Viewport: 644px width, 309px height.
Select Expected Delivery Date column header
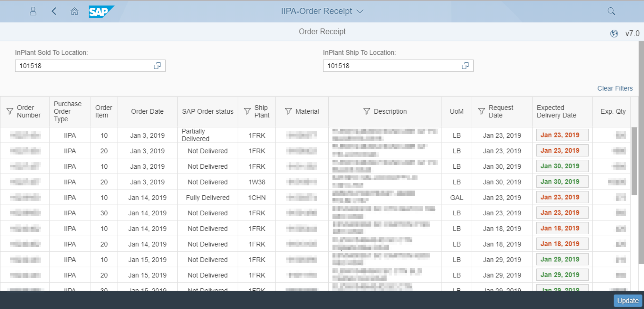point(562,111)
